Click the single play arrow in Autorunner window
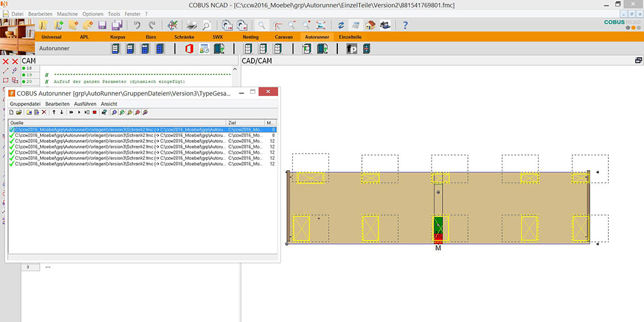This screenshot has height=322, width=644. pos(79,112)
